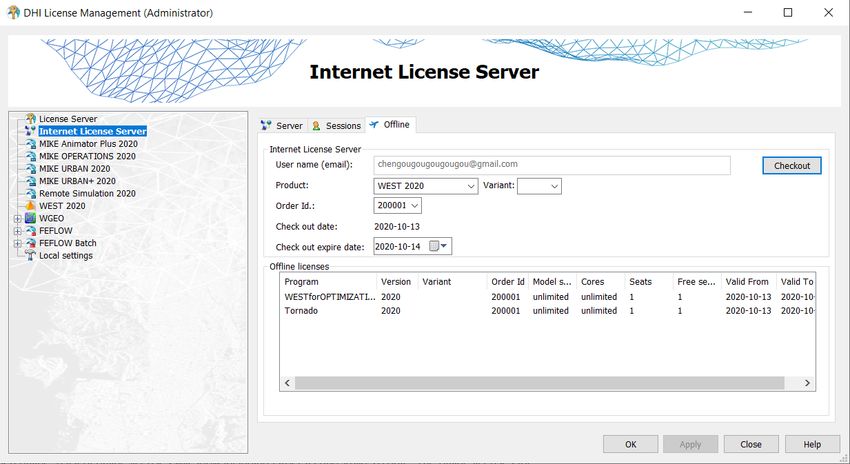Click the MIKE Animator Plus 2020 icon
Screen dimensions: 850x464
[30, 144]
